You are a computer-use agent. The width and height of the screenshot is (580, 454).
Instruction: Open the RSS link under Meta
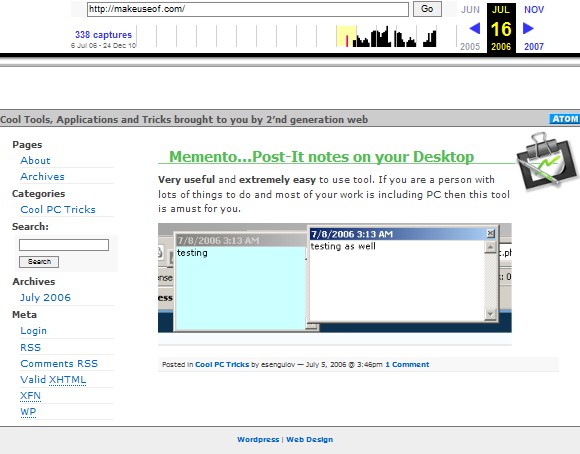click(x=30, y=347)
